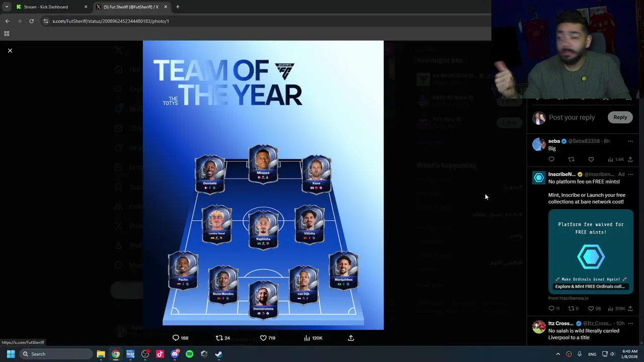644x362 pixels.
Task: Share seba's comment
Action: point(630,159)
